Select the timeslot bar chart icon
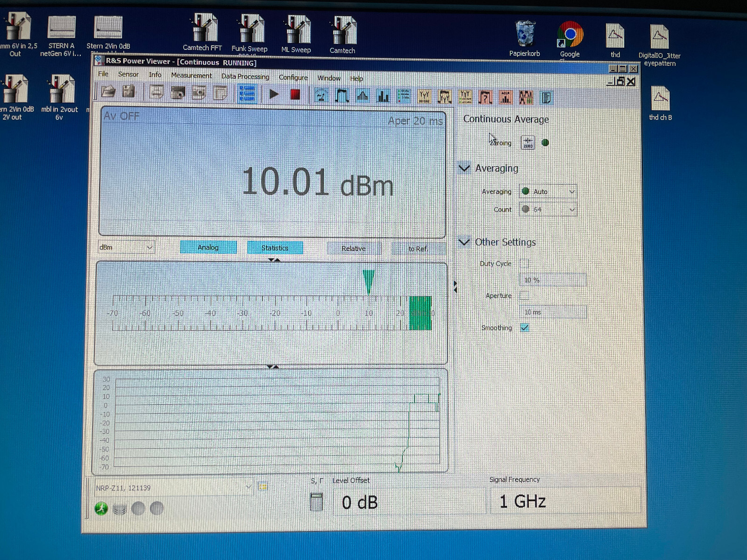Image resolution: width=747 pixels, height=560 pixels. 383,96
